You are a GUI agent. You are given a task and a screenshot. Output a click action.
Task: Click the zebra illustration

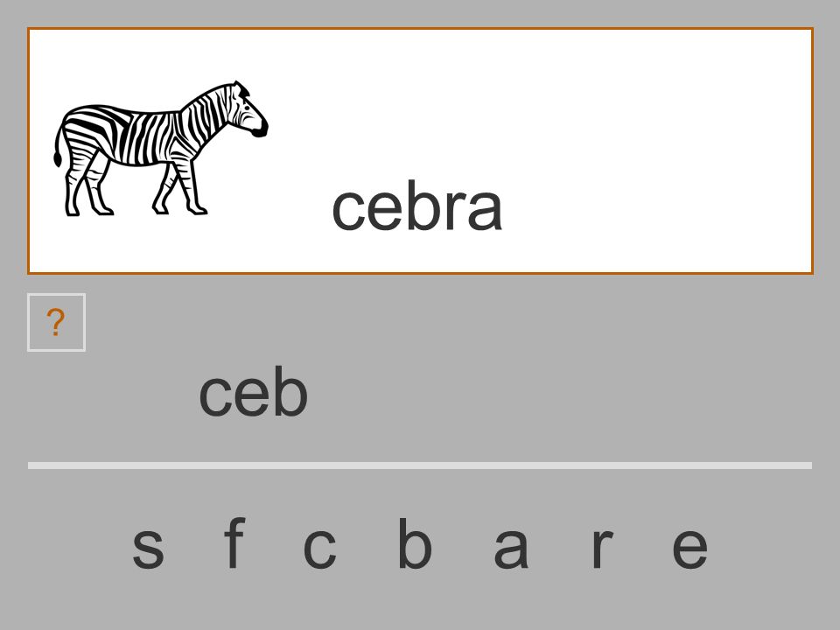pyautogui.click(x=161, y=149)
